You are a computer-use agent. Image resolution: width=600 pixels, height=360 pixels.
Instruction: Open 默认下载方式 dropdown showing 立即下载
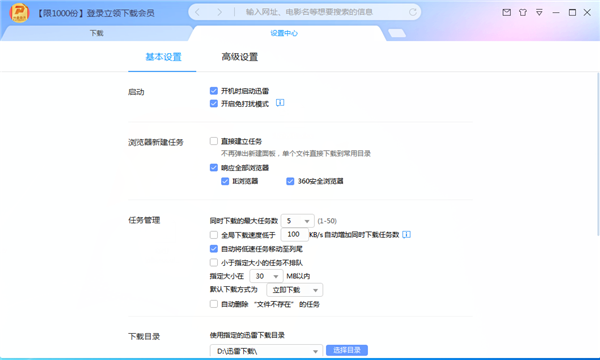295,290
